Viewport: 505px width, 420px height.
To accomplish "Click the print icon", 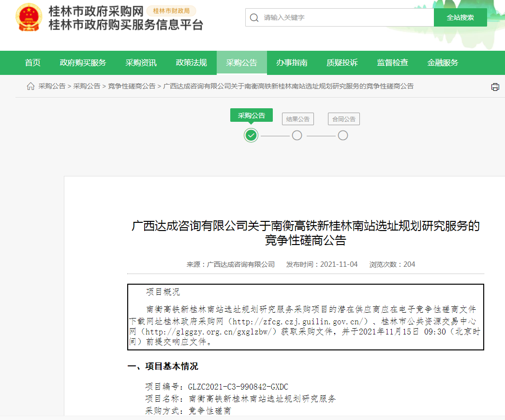I will (x=495, y=87).
